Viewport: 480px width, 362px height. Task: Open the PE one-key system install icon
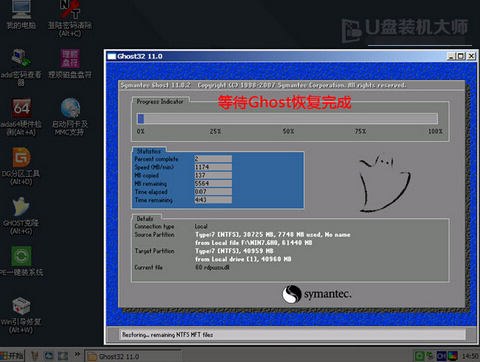[x=21, y=261]
